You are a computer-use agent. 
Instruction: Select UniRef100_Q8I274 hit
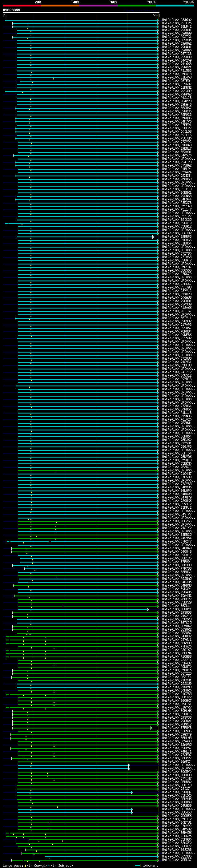click(177, 789)
